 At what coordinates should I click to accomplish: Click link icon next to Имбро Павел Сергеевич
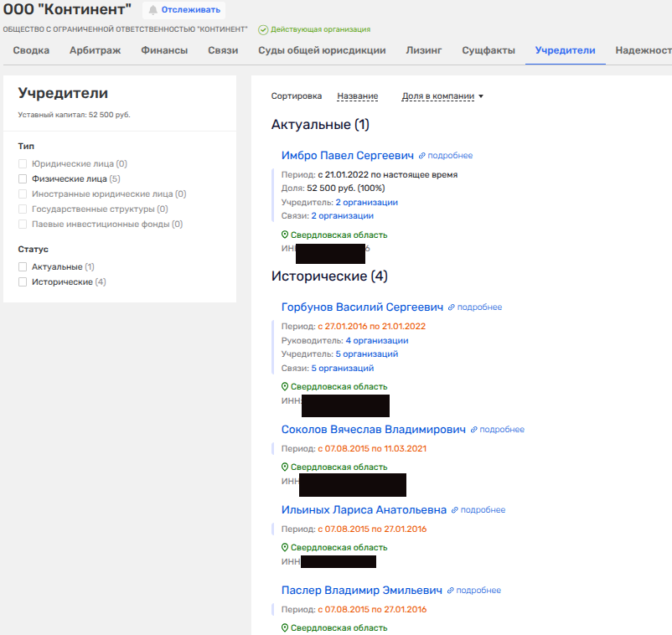tap(422, 156)
